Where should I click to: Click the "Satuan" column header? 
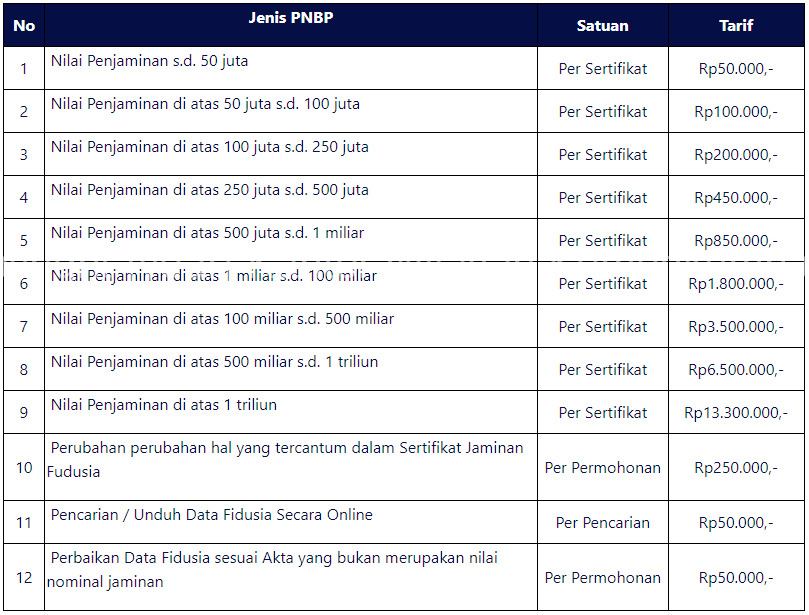(602, 26)
